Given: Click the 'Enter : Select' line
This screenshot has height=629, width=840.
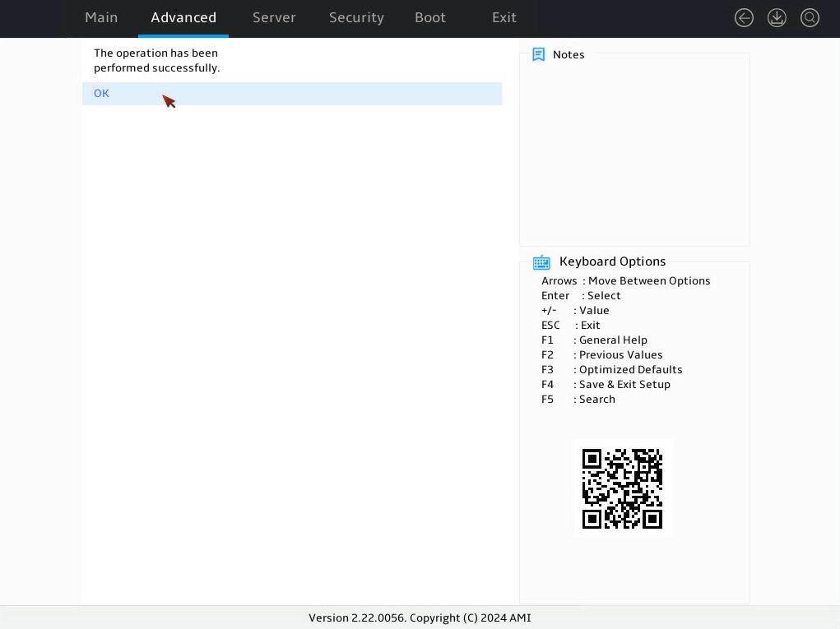Looking at the screenshot, I should click(x=581, y=295).
